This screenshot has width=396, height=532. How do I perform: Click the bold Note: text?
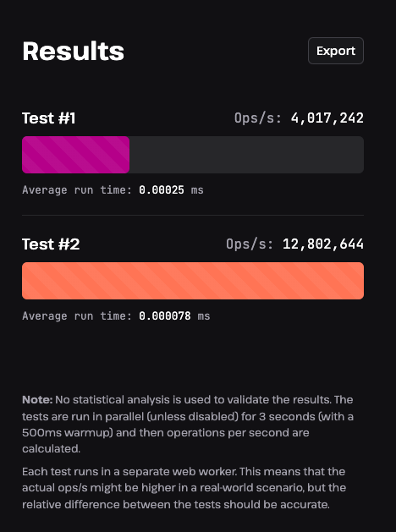(37, 400)
